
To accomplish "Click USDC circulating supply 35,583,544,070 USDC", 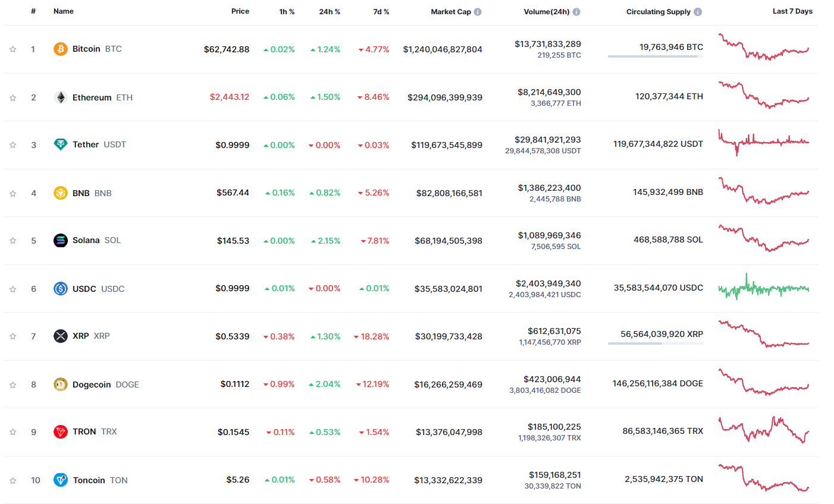I will click(x=659, y=288).
